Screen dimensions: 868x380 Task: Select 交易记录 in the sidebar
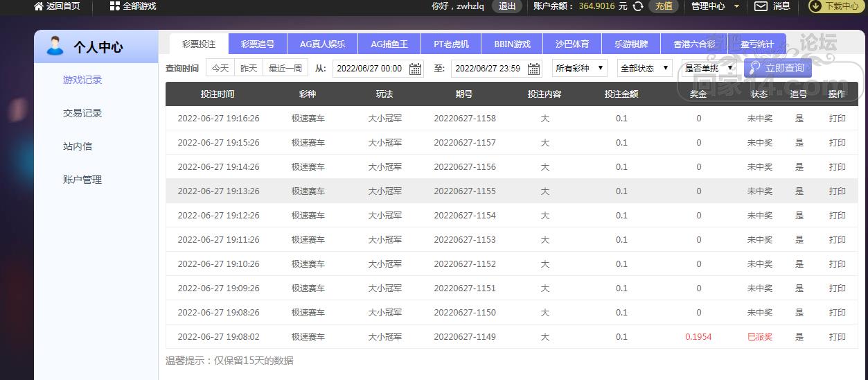pos(82,113)
